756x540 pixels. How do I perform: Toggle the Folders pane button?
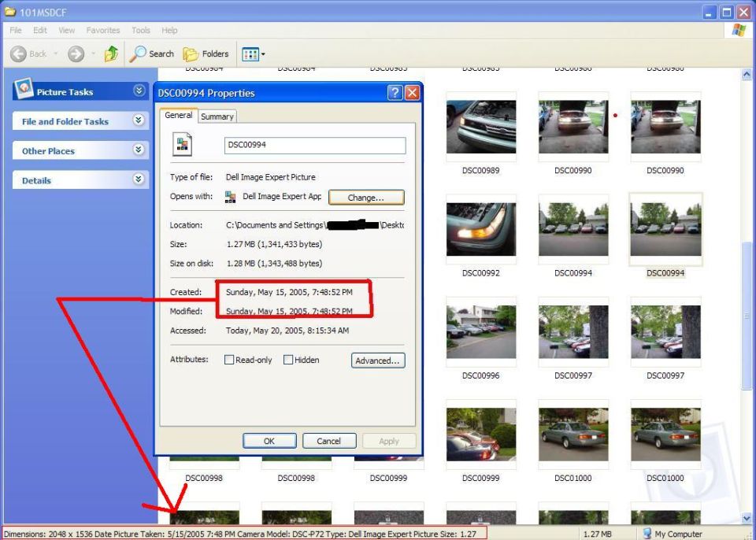[x=206, y=54]
